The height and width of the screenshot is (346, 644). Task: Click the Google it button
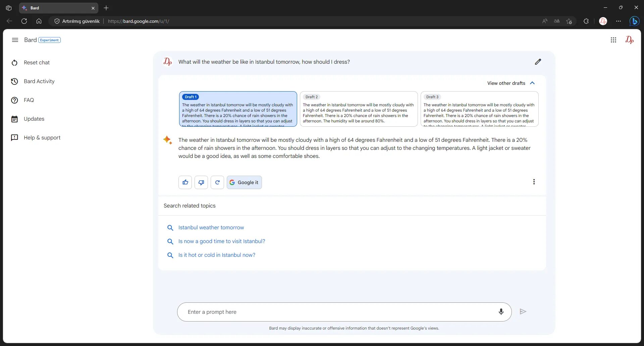[244, 182]
